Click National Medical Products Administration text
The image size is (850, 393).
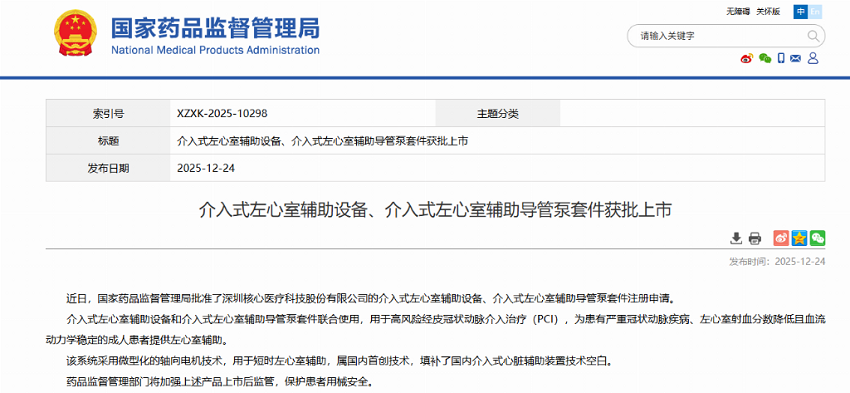[x=215, y=50]
